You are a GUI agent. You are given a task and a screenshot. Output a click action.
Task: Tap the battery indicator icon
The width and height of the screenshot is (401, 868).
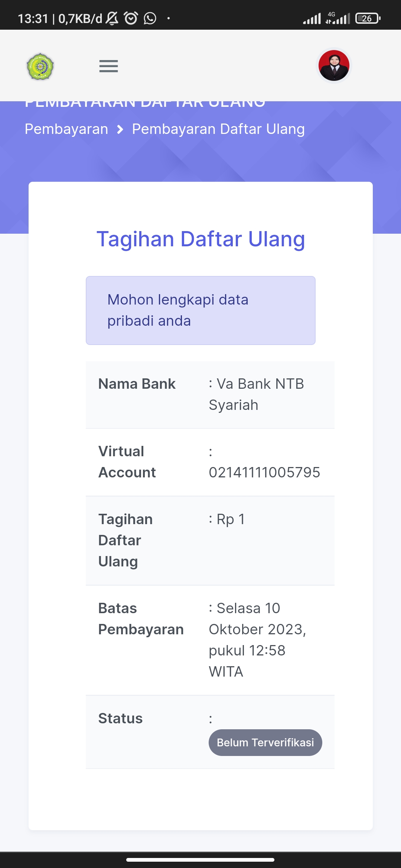(x=368, y=18)
